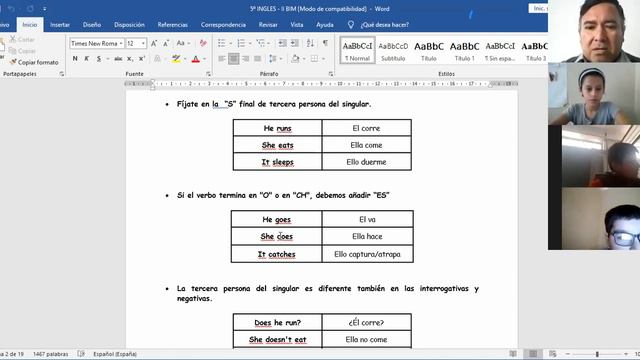Open the Disposición ribbon tab
This screenshot has height=360, width=640.
tap(129, 24)
